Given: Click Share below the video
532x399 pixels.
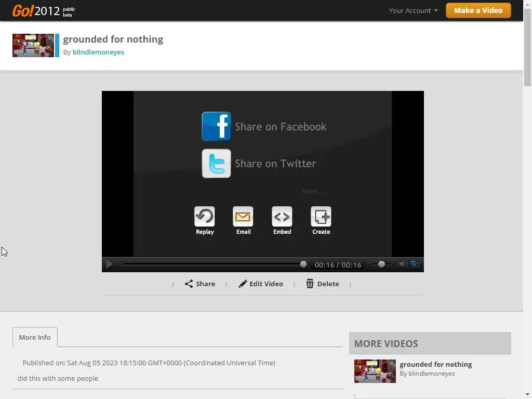Looking at the screenshot, I should click(x=200, y=284).
